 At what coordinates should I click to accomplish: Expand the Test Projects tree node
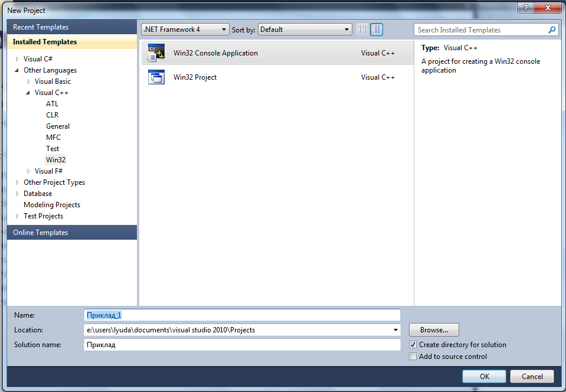(x=17, y=216)
